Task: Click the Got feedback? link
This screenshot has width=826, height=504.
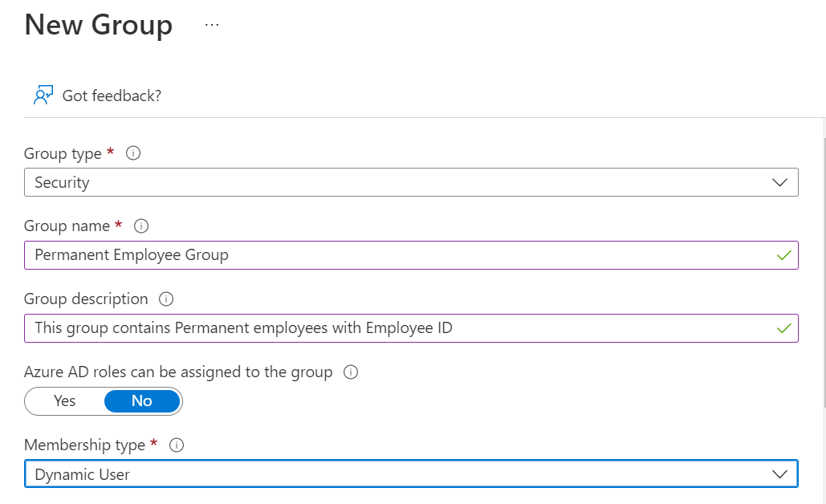Action: click(112, 96)
